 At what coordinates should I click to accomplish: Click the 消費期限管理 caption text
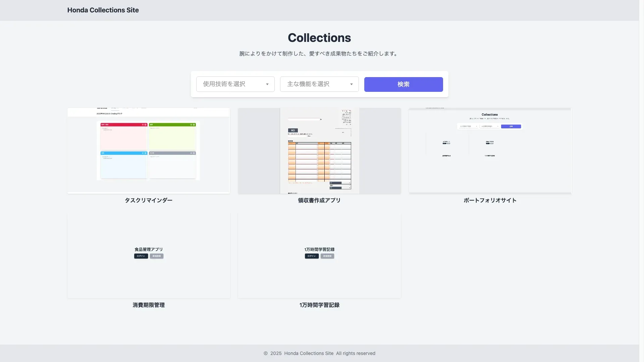(x=148, y=305)
